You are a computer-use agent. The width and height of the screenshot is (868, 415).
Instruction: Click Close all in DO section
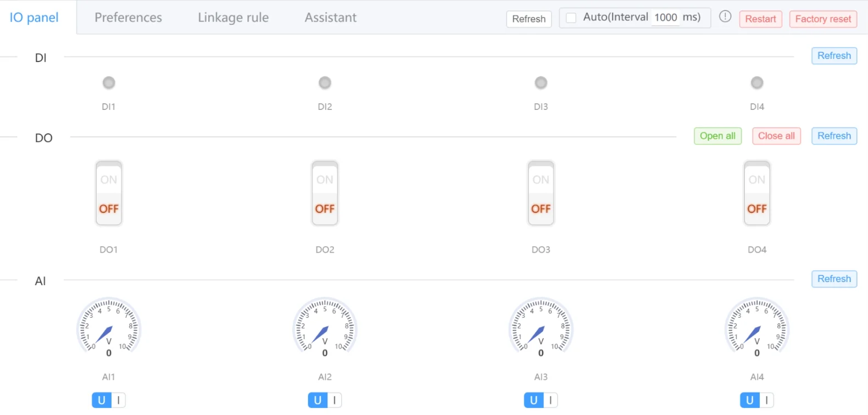tap(776, 136)
